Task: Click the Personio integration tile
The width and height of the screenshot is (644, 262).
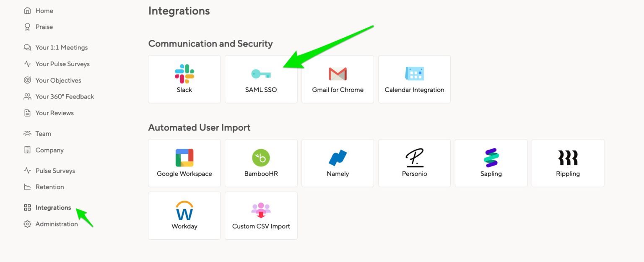Action: [414, 163]
